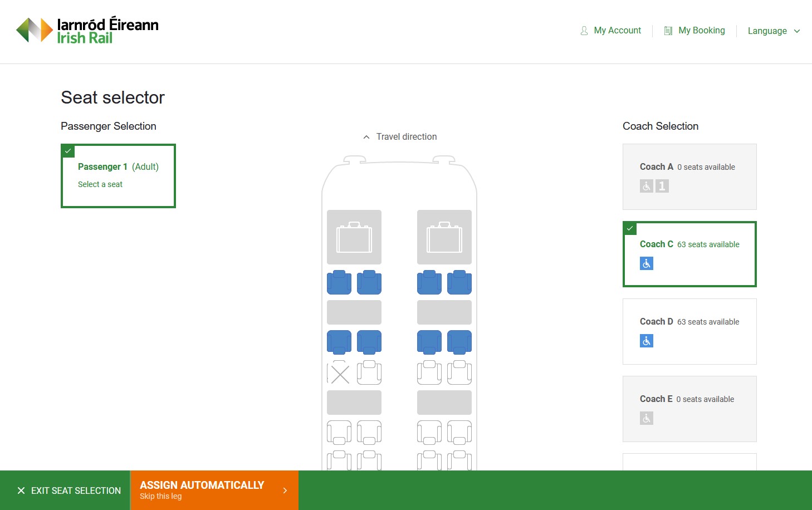Click the wheelchair icon in Coach D
This screenshot has width=812, height=510.
647,341
